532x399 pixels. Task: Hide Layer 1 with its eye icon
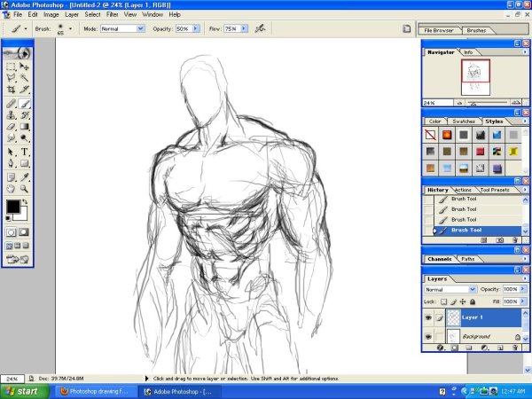428,317
